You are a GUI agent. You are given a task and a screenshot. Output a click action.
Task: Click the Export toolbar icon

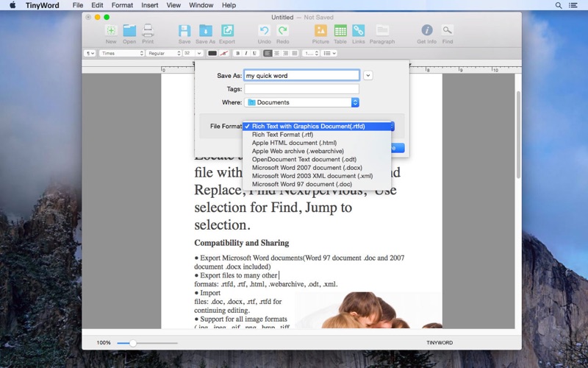(x=227, y=31)
